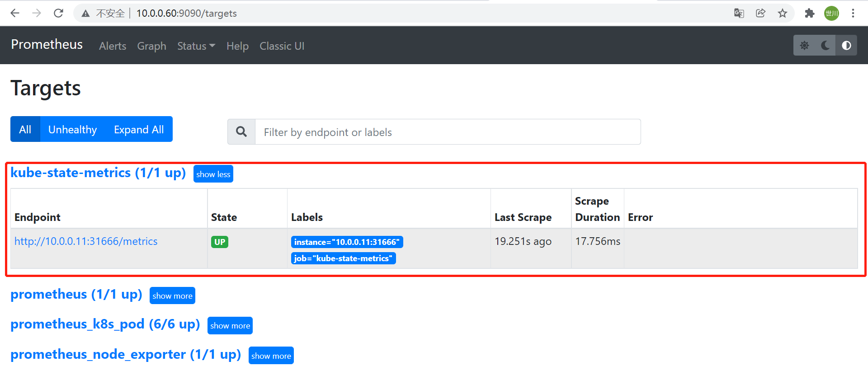Select the auto theme half-circle icon
Image resolution: width=868 pixels, height=380 pixels.
pos(846,45)
